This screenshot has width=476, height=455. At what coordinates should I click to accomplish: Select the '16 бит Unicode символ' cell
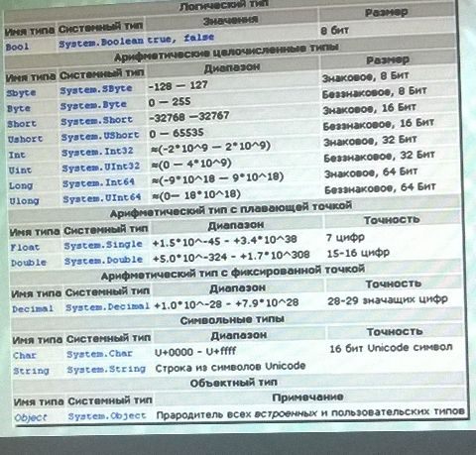391,348
